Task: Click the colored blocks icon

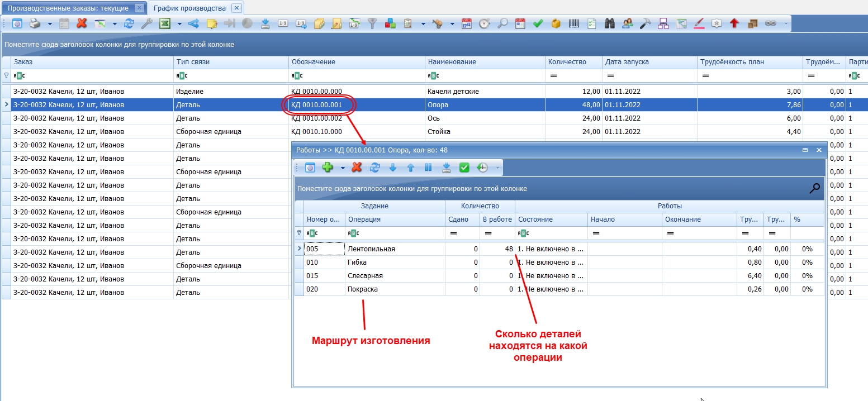Action: (x=391, y=23)
